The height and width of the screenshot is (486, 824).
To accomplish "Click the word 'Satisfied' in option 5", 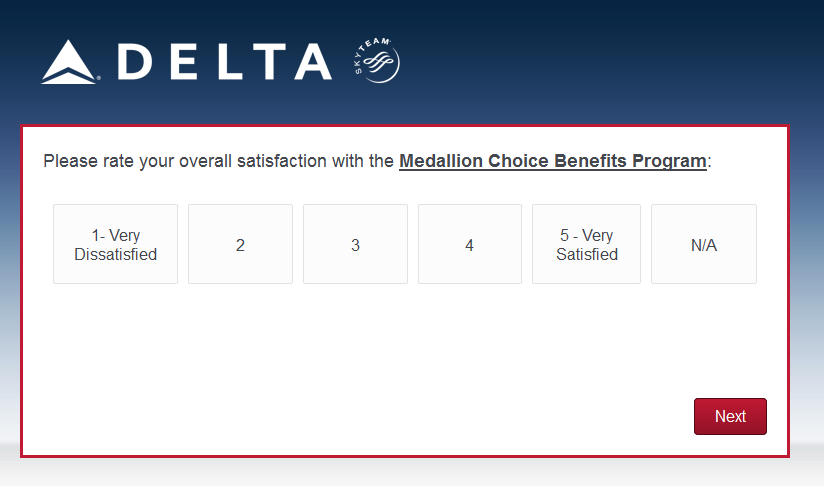I will click(x=587, y=254).
